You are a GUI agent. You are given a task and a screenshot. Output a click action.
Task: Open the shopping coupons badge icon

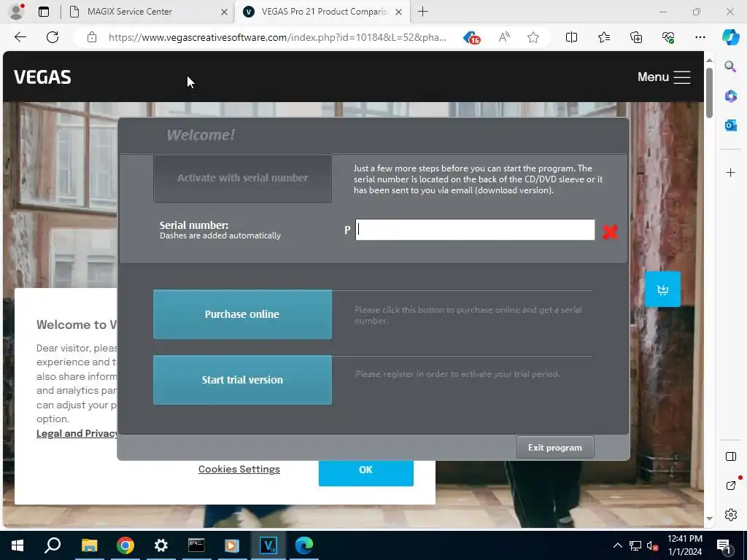coord(472,38)
